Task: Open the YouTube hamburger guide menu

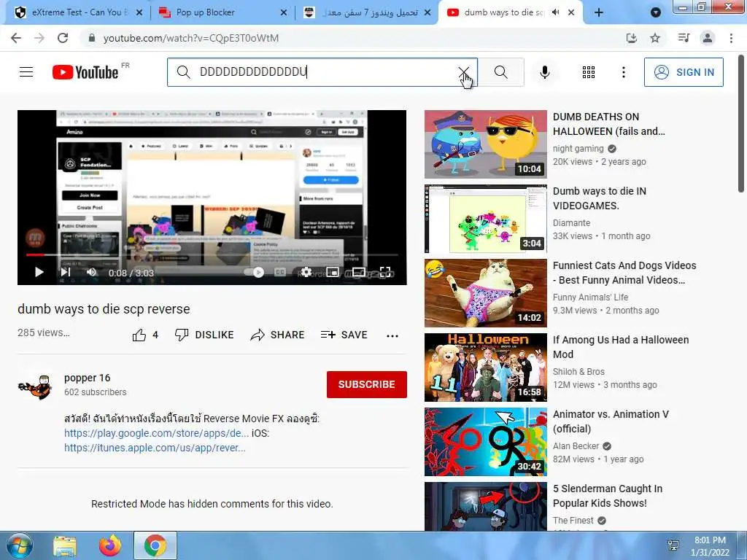Action: pos(26,72)
